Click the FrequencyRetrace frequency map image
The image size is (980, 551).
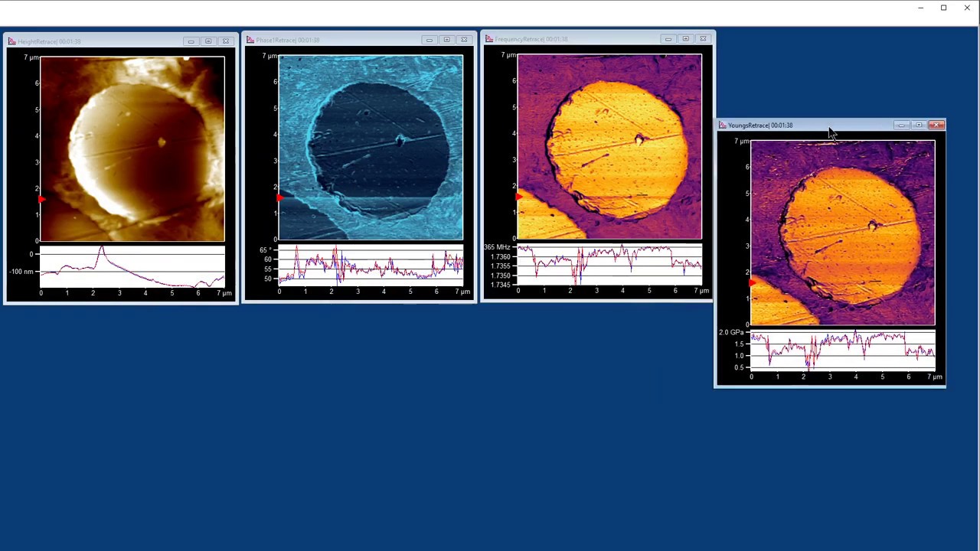coord(609,147)
